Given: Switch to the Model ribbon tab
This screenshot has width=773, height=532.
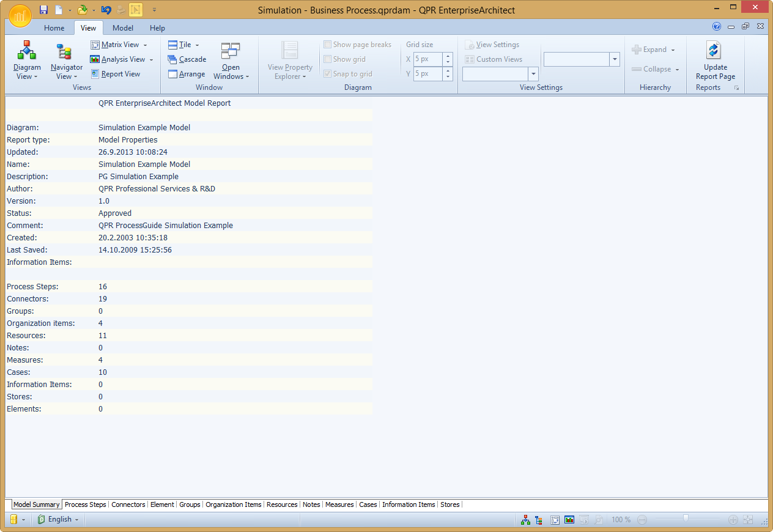Looking at the screenshot, I should click(123, 28).
